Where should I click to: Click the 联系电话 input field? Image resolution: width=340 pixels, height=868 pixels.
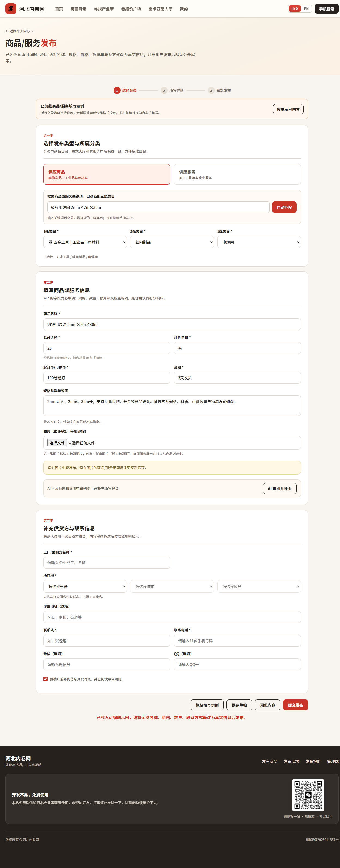[x=237, y=641]
